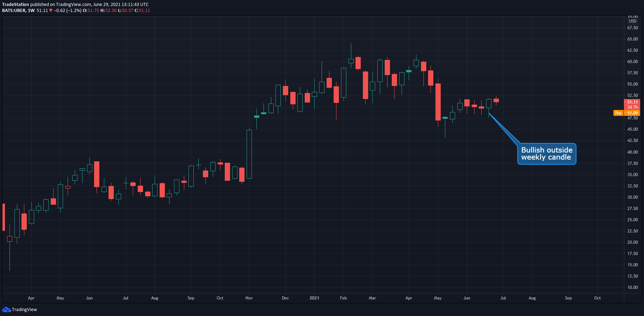Click the big red early-May 2021 candle
644x316 pixels.
pos(438,102)
